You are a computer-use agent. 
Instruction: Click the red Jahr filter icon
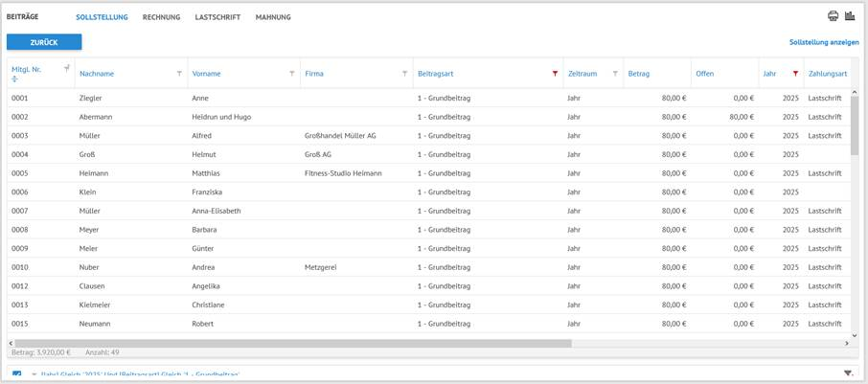[x=795, y=74]
